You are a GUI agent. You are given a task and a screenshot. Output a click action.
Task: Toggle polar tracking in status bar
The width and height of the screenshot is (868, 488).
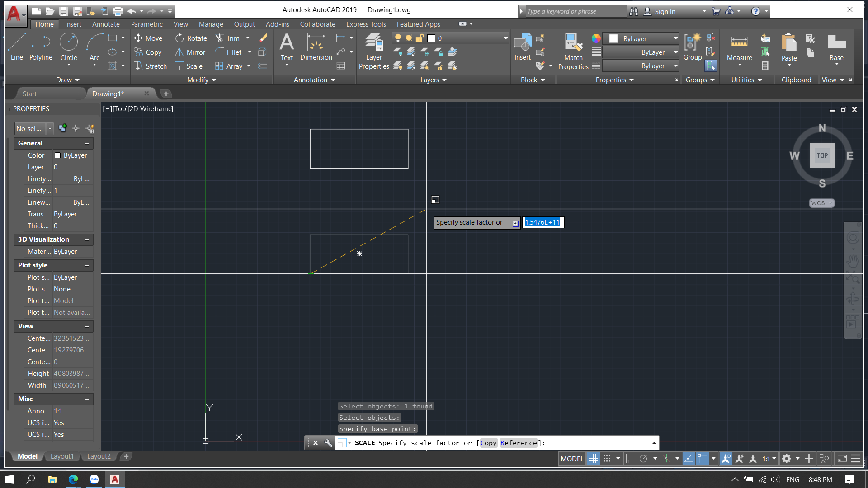[x=644, y=459]
